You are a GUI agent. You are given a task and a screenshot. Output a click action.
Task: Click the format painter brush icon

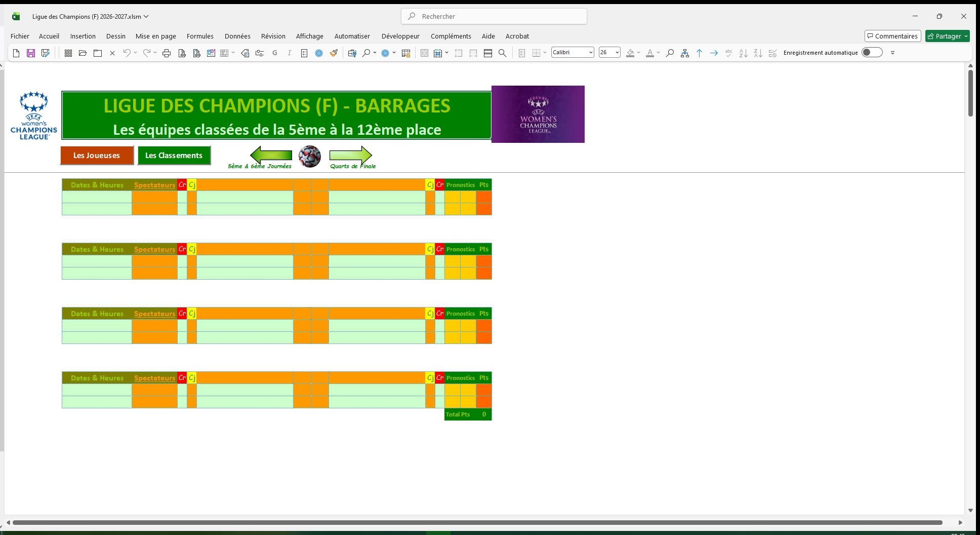tap(334, 53)
